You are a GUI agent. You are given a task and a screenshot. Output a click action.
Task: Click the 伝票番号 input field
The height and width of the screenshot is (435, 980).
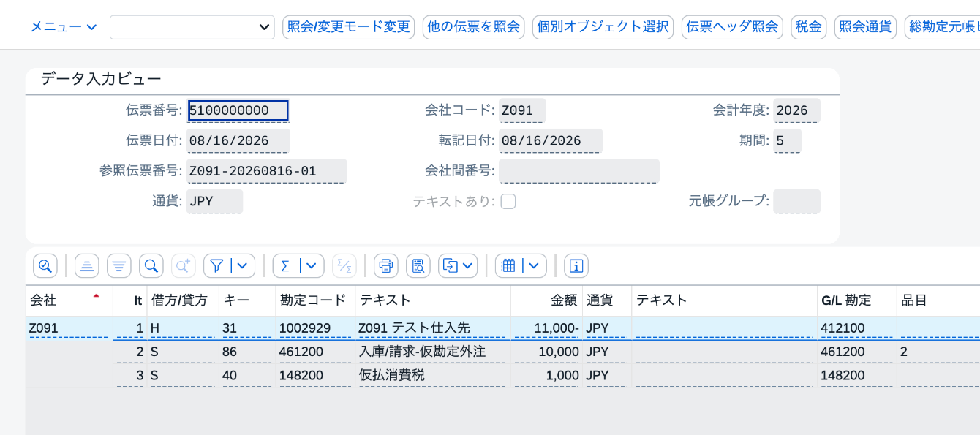tap(238, 110)
